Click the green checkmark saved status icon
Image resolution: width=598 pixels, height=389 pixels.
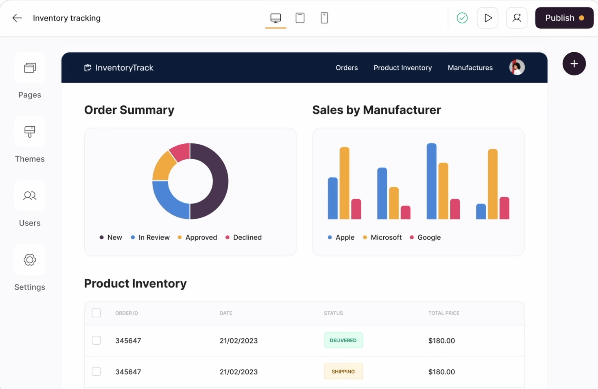pos(462,18)
